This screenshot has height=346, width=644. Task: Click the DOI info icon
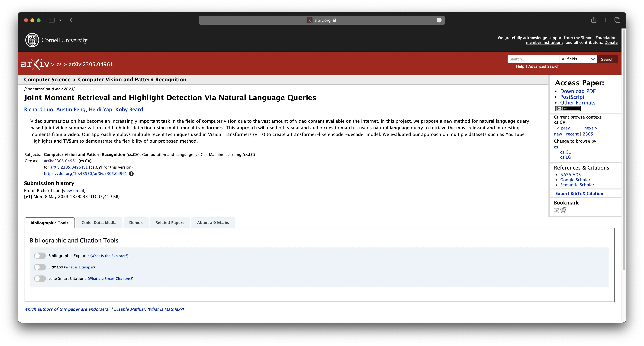click(x=131, y=174)
